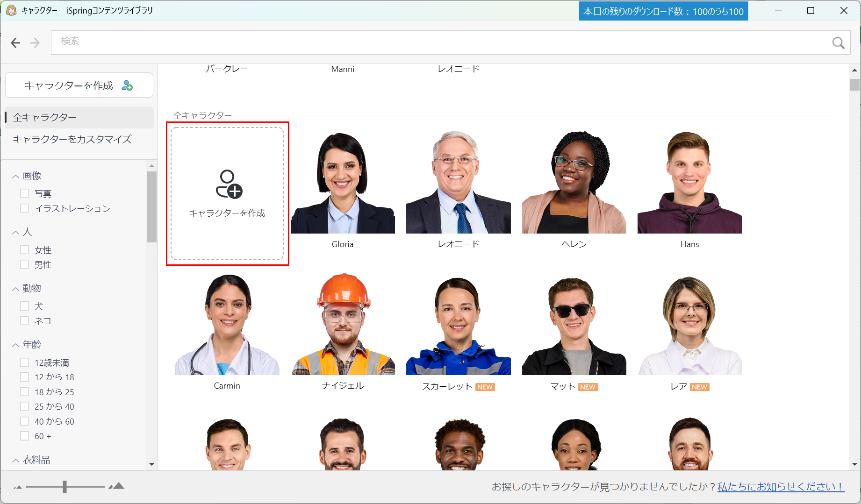Collapse the 動物 filter group

click(x=14, y=288)
